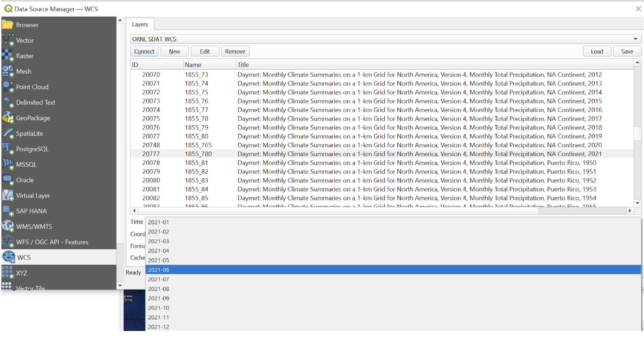Select layer row ID 20070 for 2012
The width and height of the screenshot is (644, 344).
point(382,74)
